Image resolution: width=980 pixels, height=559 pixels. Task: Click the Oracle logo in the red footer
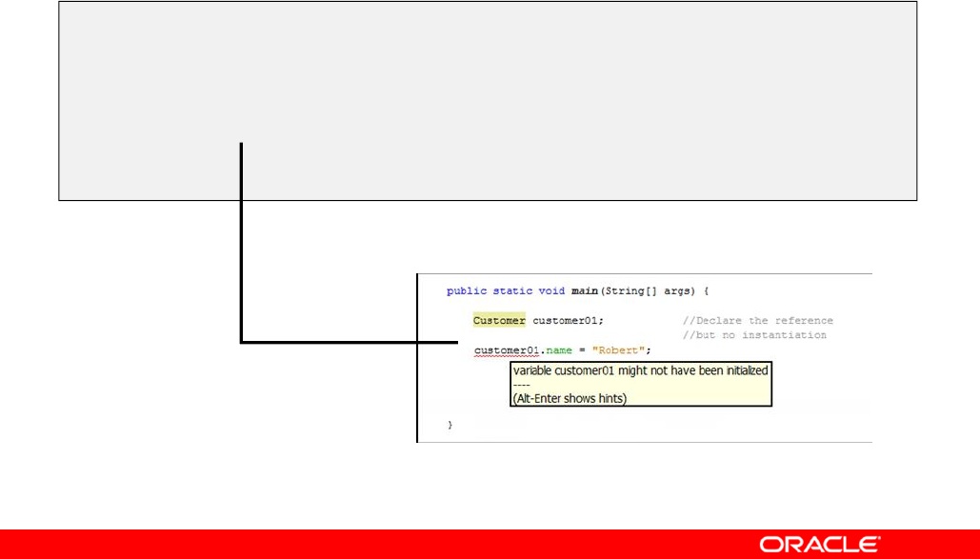819,544
